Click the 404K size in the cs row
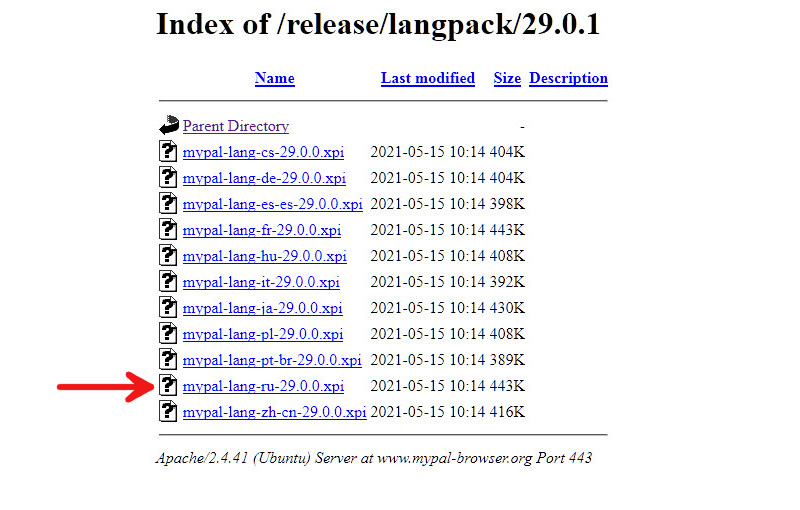Viewport: 800px width, 510px height. point(507,152)
